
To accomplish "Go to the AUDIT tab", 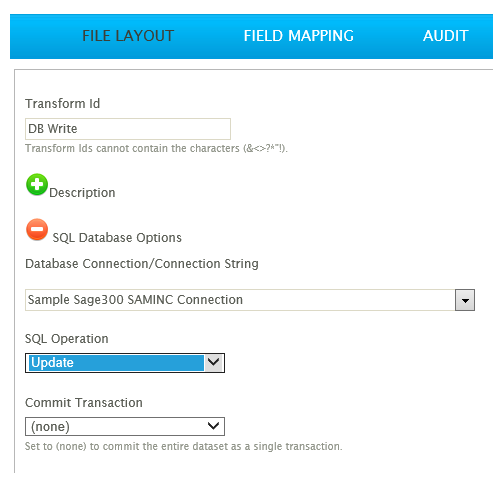I will 446,36.
